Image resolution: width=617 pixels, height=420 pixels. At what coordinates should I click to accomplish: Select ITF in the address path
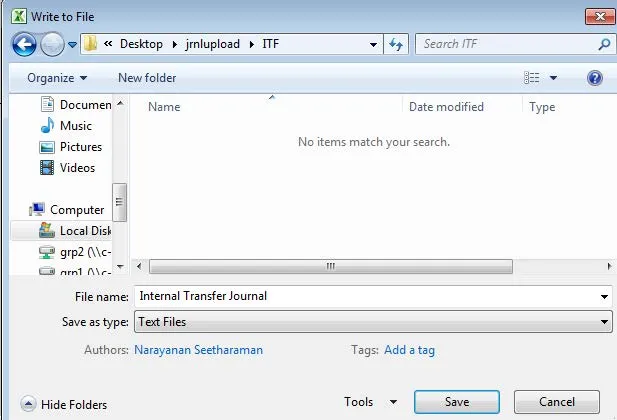click(271, 44)
